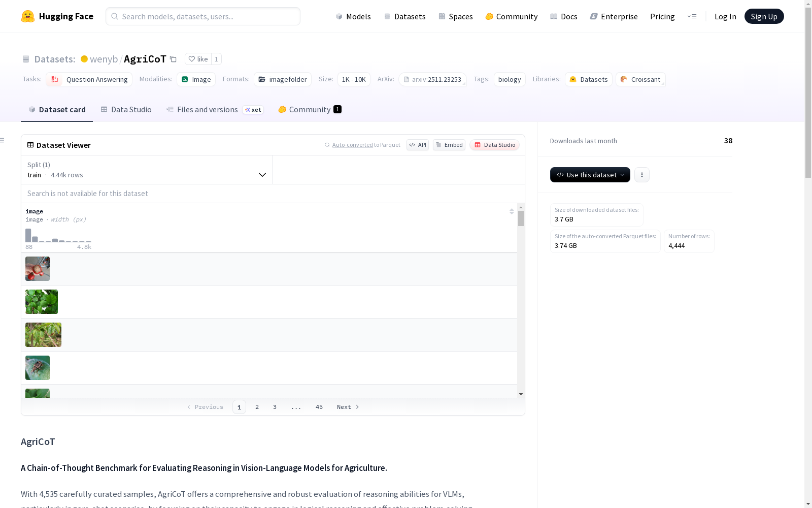Switch to Files and versions tab
Image resolution: width=812 pixels, height=508 pixels.
pos(215,109)
